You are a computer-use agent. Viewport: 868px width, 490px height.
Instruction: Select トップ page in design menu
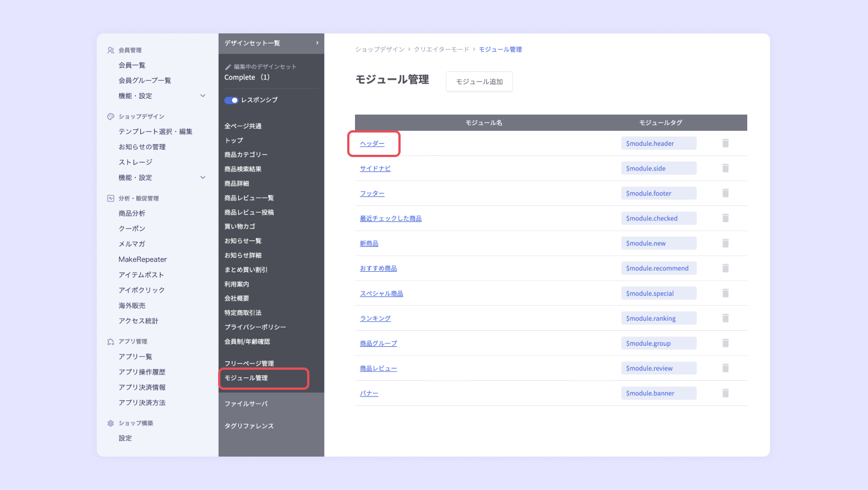point(234,140)
